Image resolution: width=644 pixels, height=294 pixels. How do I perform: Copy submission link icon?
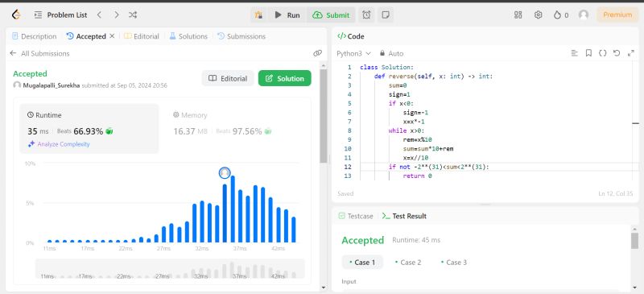click(x=317, y=53)
